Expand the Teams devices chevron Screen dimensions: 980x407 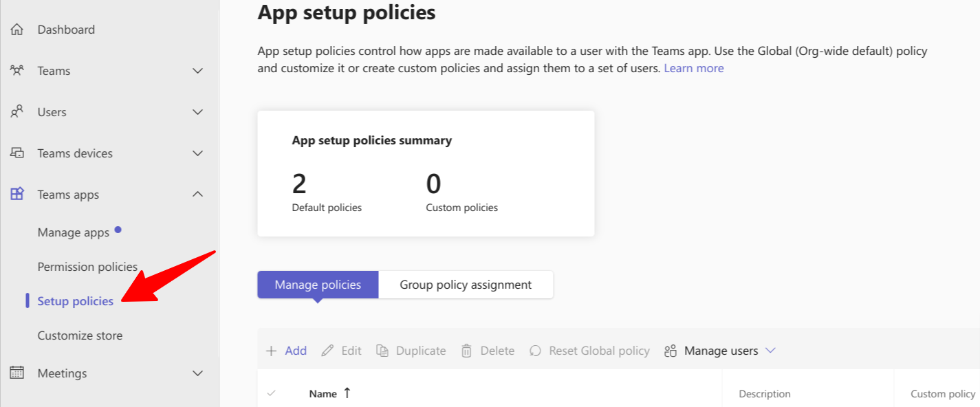pyautogui.click(x=198, y=153)
